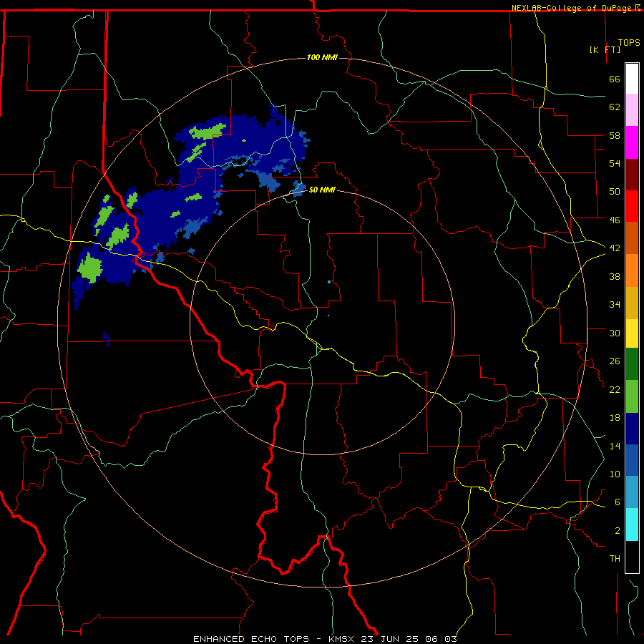Click the isolated light-blue echo pixel inside 50 NMI ring
The width and height of the screenshot is (644, 644).
329,282
